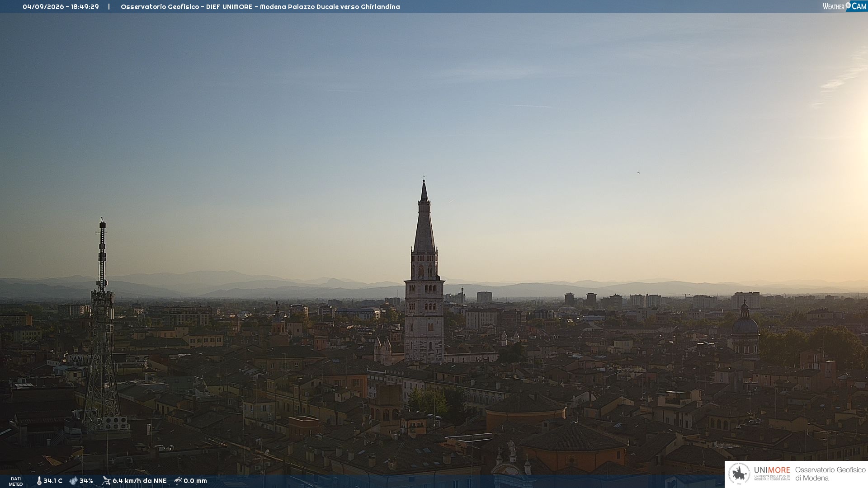Select the DATI METEO label
Screen dimensions: 868x488
(16, 481)
